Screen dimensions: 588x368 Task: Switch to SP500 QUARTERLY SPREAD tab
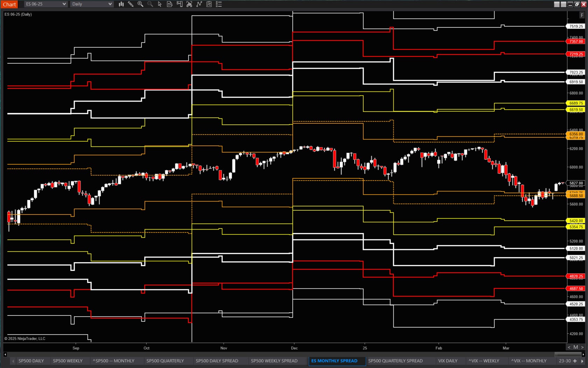pos(396,361)
